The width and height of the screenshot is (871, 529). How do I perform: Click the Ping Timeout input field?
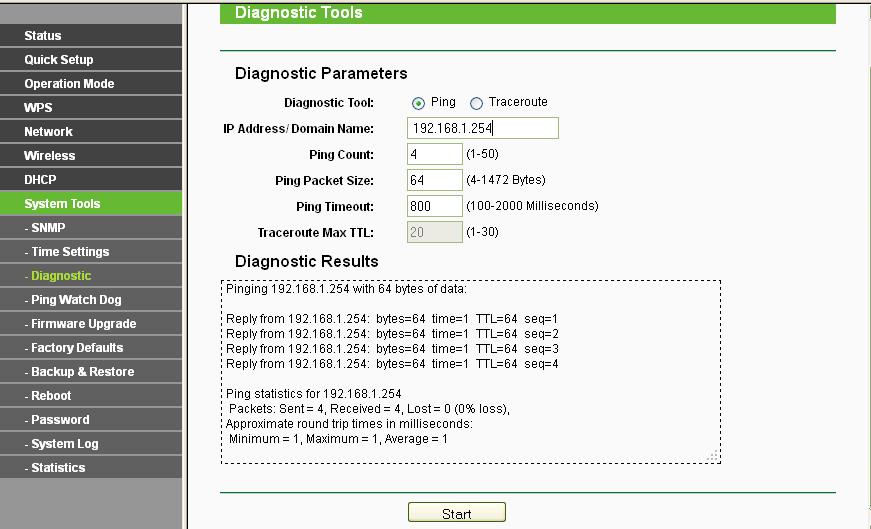pyautogui.click(x=434, y=206)
